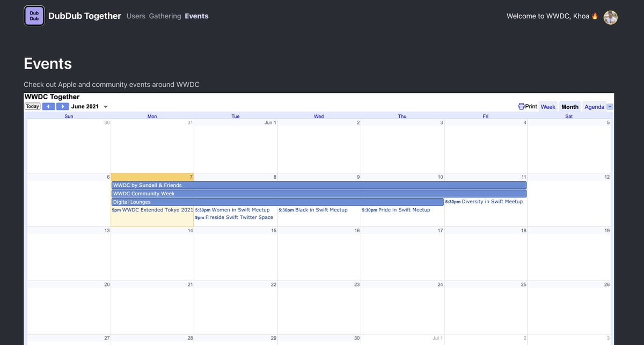Open Fireside Swift Twitter Space event
Image resolution: width=644 pixels, height=345 pixels.
click(x=234, y=217)
